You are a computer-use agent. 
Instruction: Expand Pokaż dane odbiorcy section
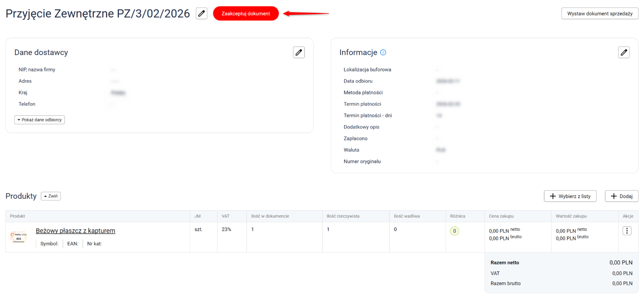(40, 120)
